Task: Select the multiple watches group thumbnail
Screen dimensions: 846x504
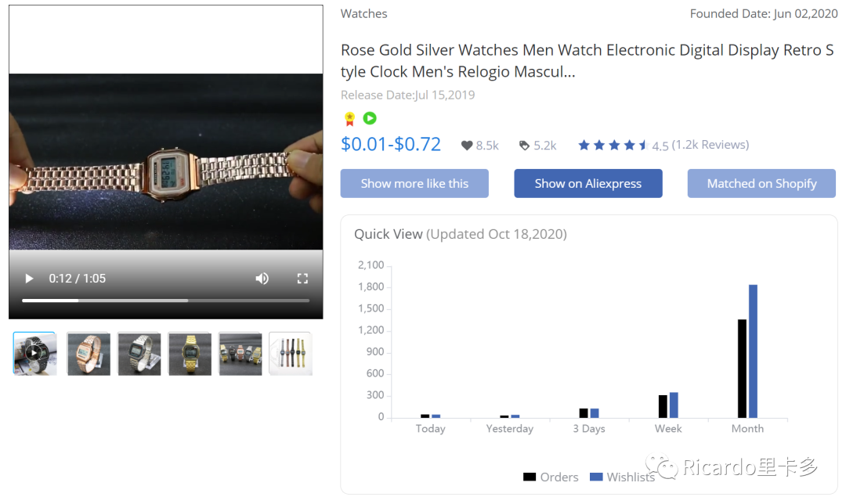Action: (x=240, y=354)
